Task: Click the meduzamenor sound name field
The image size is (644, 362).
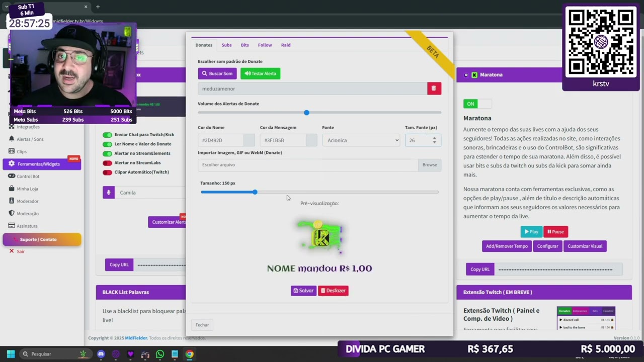Action: coord(312,88)
